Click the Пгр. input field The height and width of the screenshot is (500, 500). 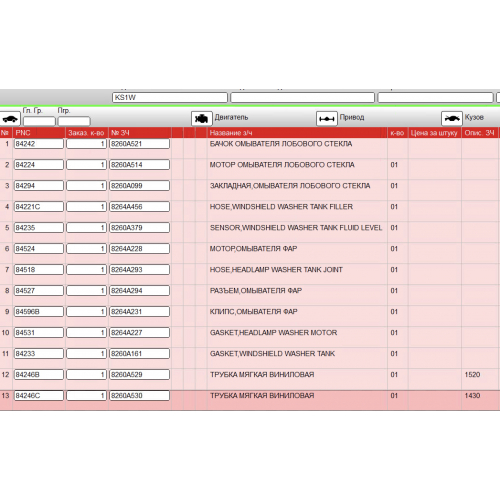coord(74,121)
